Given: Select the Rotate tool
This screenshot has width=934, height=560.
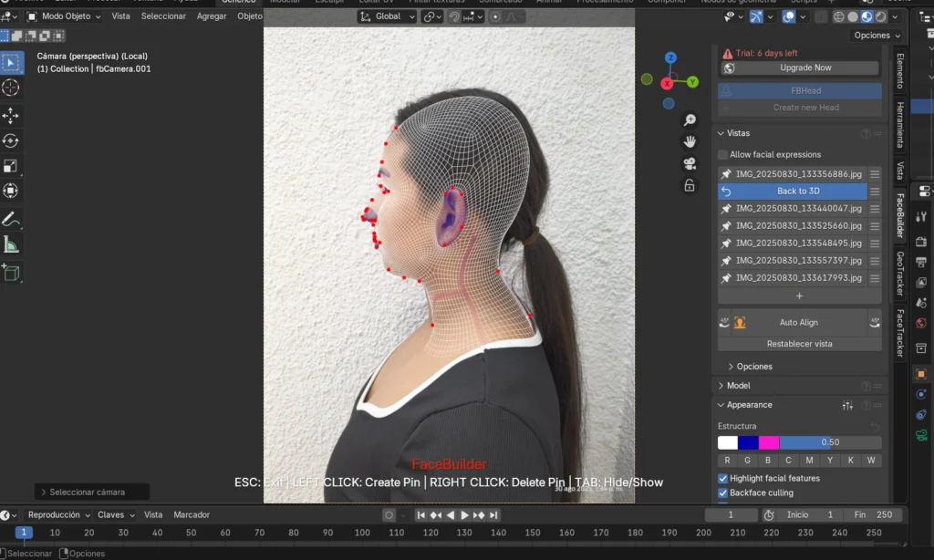Looking at the screenshot, I should 12,139.
